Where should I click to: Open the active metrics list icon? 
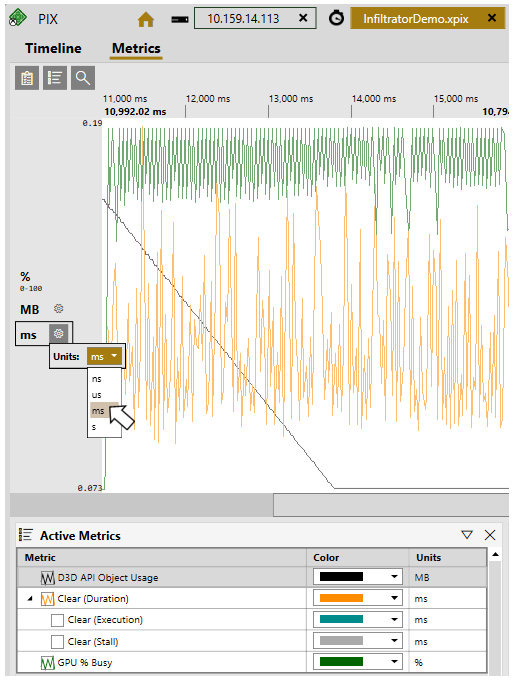[x=55, y=78]
